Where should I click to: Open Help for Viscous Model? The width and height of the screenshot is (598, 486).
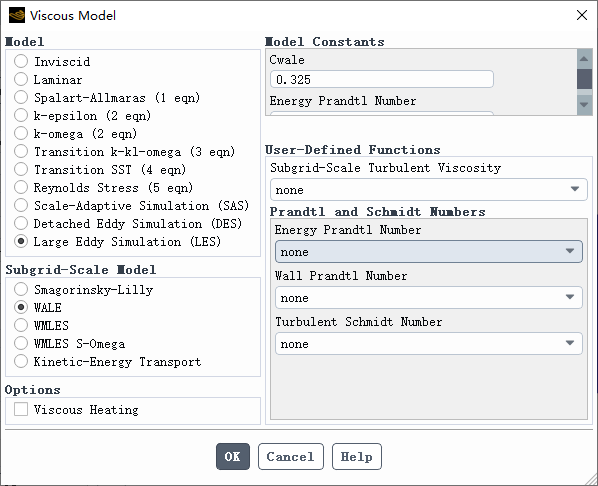[x=357, y=456]
